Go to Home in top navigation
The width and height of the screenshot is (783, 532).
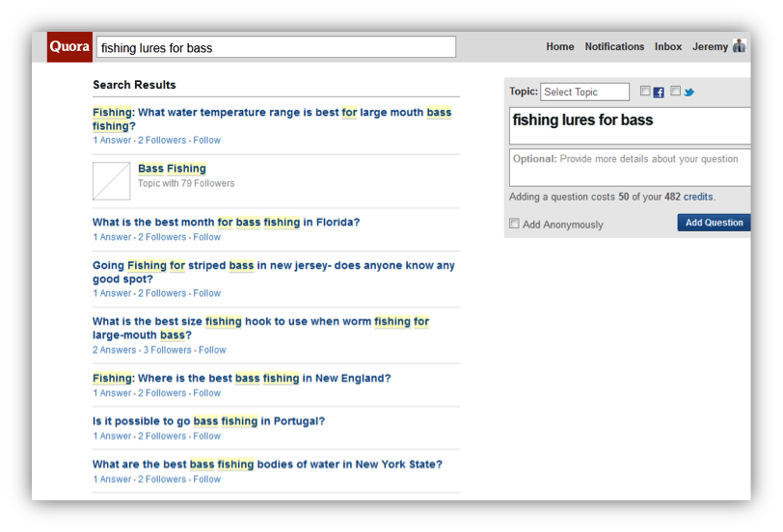point(559,46)
